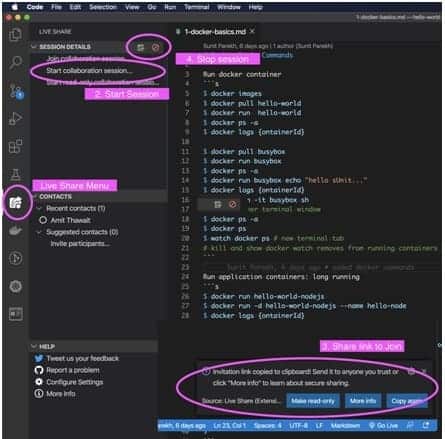Select contact Amit Thawait

(70, 220)
